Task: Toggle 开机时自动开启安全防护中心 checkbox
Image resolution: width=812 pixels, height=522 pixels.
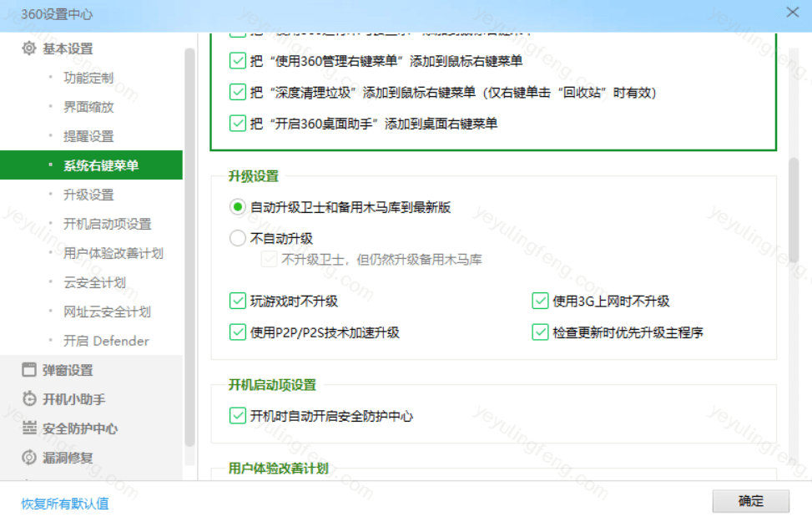Action: coord(237,416)
